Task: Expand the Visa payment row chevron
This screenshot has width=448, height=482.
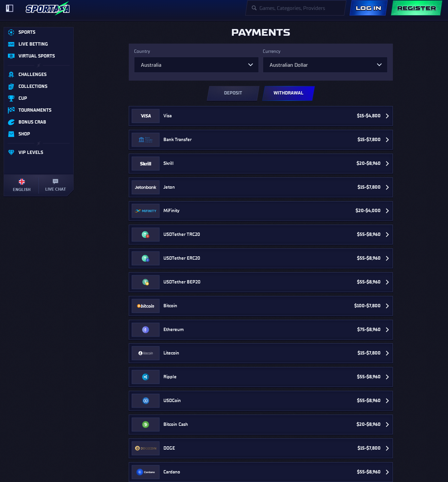Action: click(387, 116)
